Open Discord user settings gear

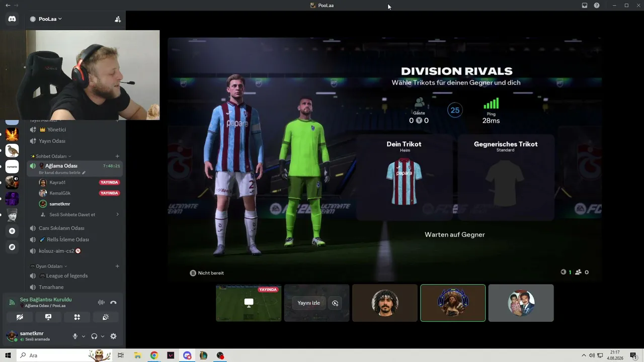(x=113, y=336)
